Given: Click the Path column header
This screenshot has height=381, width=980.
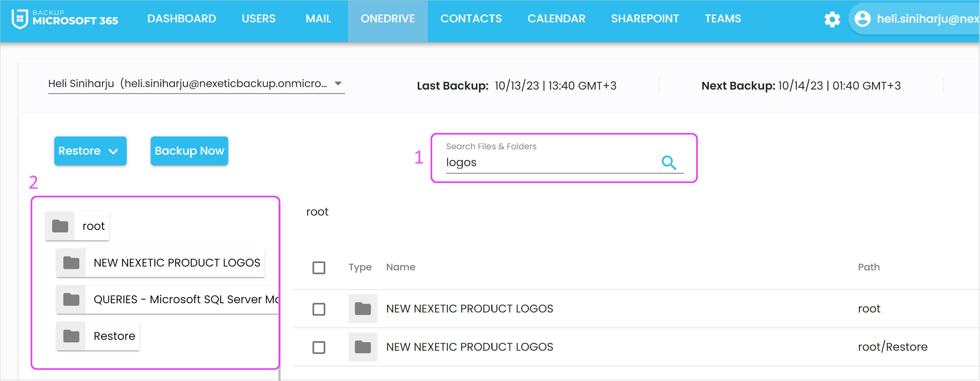Looking at the screenshot, I should coord(869,267).
